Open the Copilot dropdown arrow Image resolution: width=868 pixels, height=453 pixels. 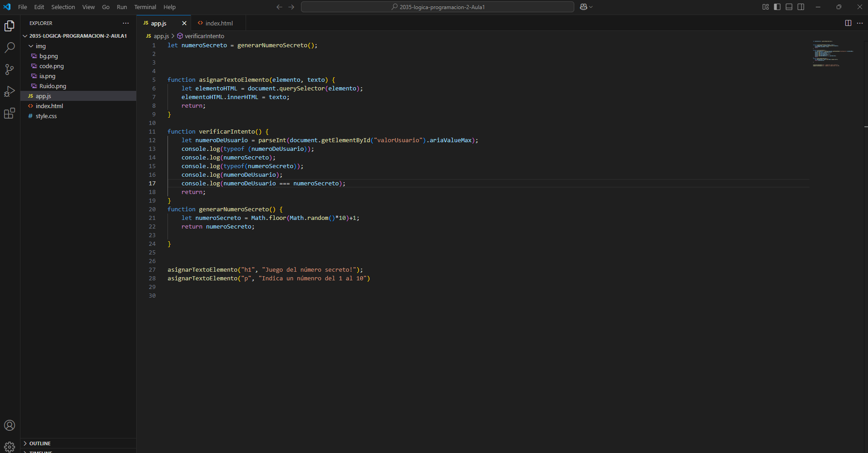(x=591, y=7)
